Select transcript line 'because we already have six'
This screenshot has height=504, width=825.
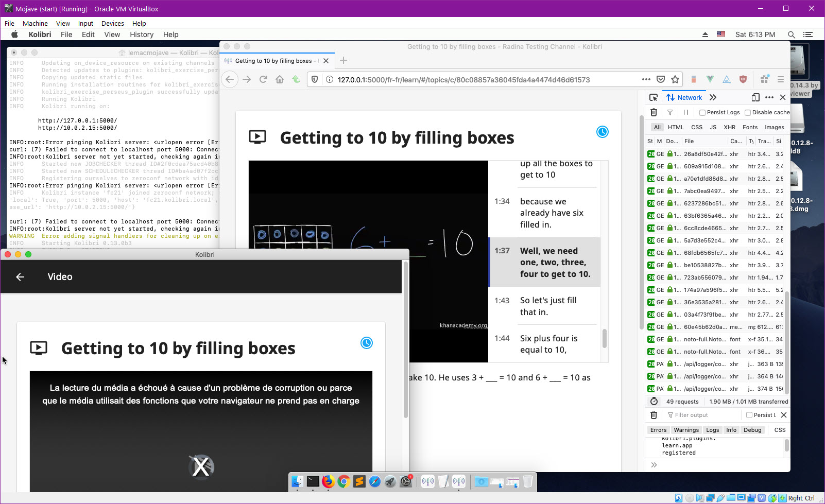coord(544,213)
